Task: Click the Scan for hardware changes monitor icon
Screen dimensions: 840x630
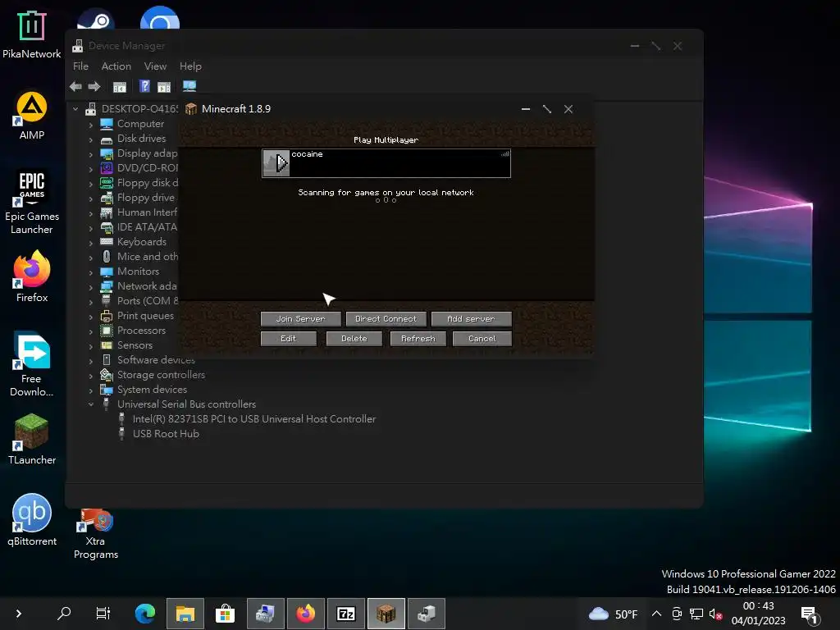Action: click(x=189, y=85)
